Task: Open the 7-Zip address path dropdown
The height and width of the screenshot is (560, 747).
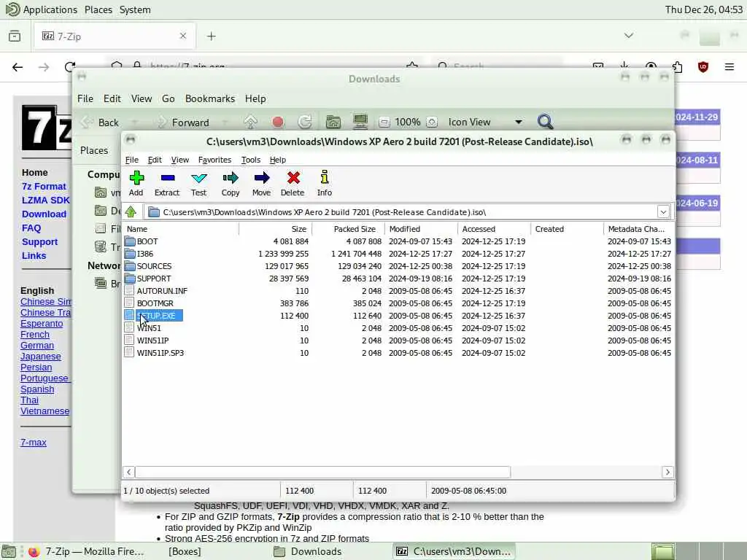Action: [x=663, y=212]
